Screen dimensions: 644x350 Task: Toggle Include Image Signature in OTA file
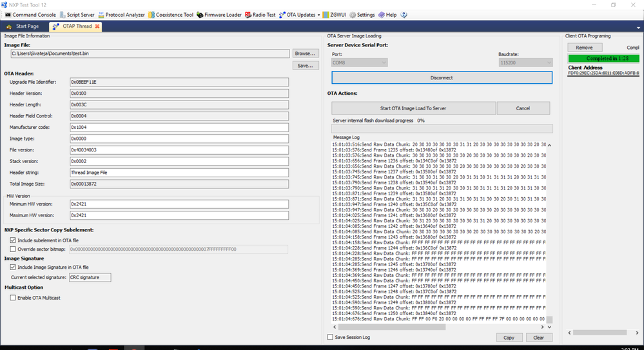(x=13, y=267)
